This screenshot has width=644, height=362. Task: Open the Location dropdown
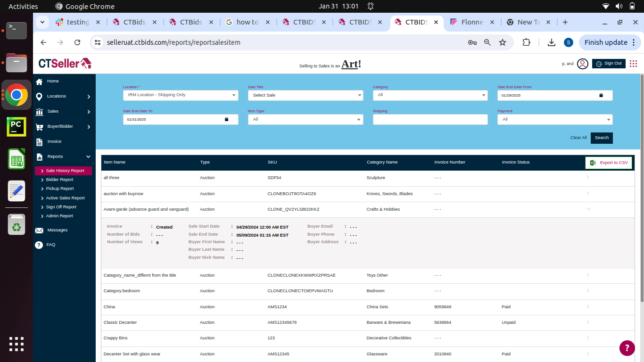pos(181,95)
